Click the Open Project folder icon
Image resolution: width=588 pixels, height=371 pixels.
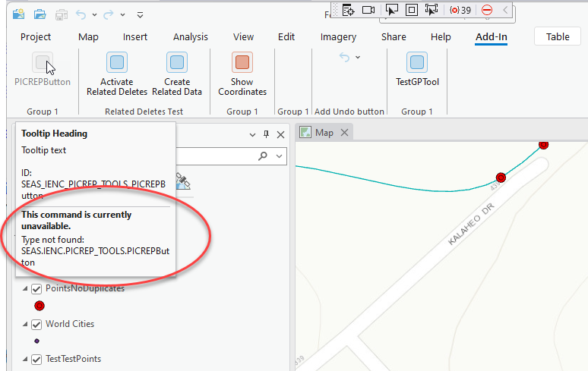point(40,14)
